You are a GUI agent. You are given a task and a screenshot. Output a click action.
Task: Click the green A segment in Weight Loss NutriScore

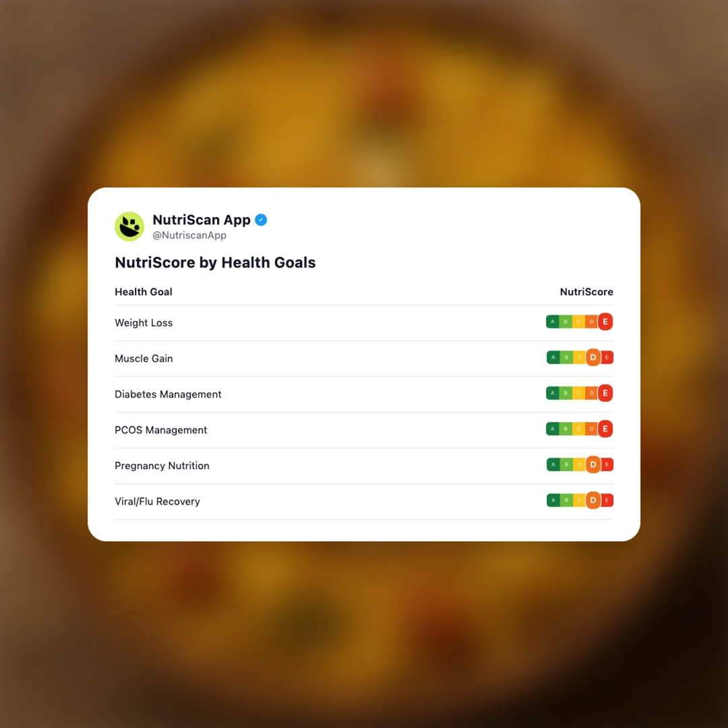pos(553,322)
